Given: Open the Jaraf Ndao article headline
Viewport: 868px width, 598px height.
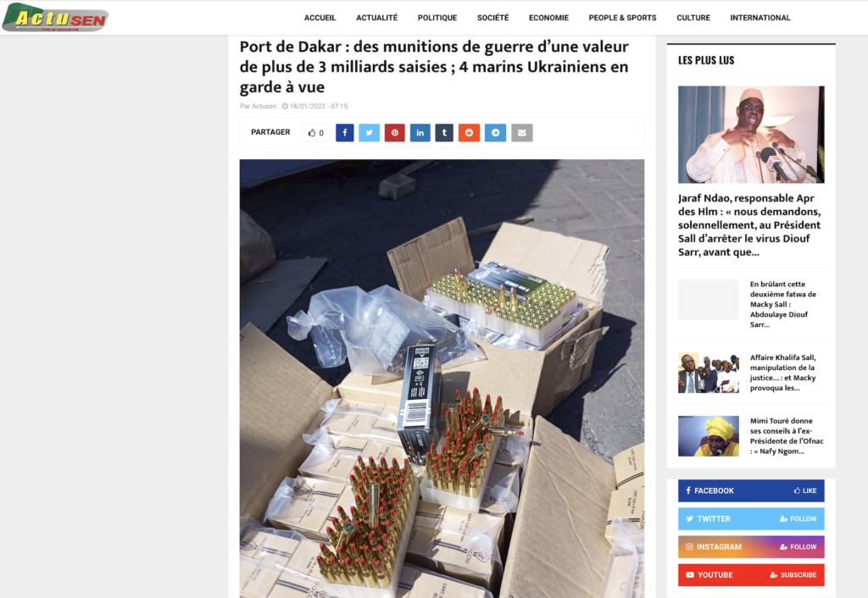Looking at the screenshot, I should [x=749, y=225].
